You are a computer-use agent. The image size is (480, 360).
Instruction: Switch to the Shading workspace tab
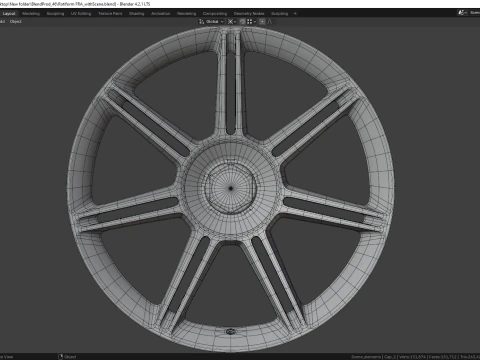coord(137,14)
